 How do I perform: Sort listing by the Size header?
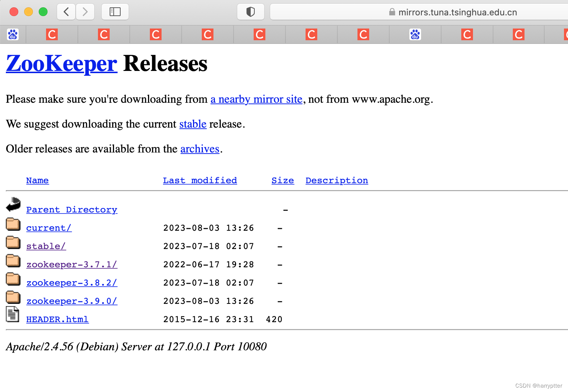click(283, 180)
